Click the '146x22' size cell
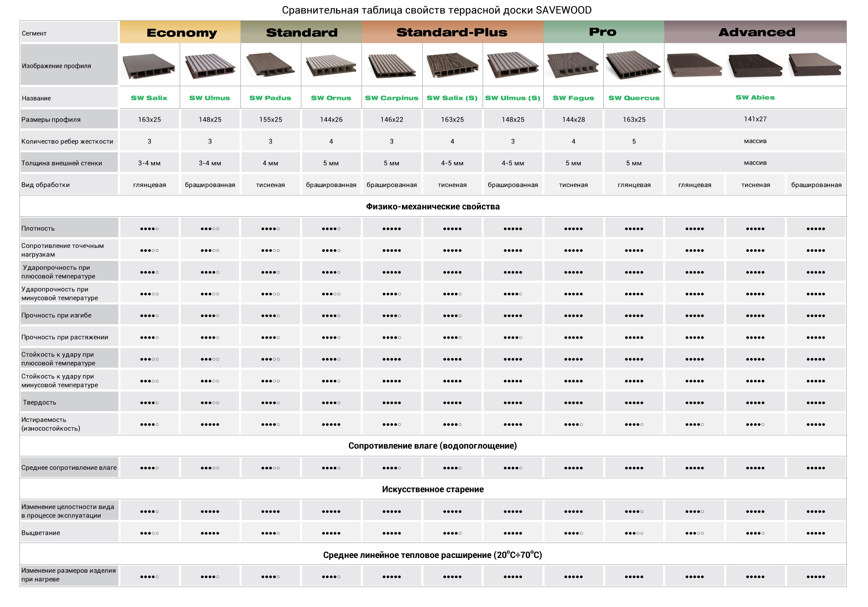Viewport: 868px width, 607px height. 392,119
